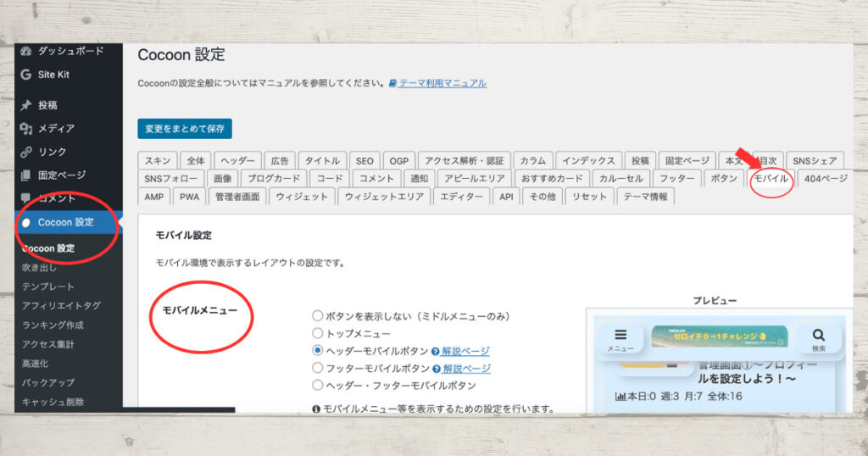868x456 pixels.
Task: Open the PWA tab
Action: (189, 197)
